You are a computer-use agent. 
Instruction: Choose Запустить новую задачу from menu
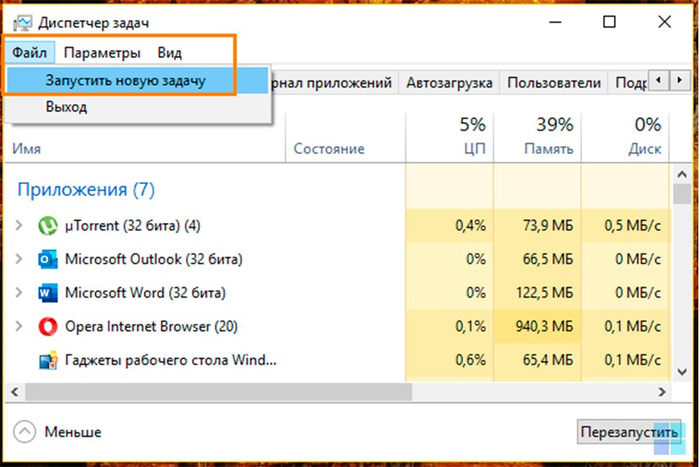(125, 80)
